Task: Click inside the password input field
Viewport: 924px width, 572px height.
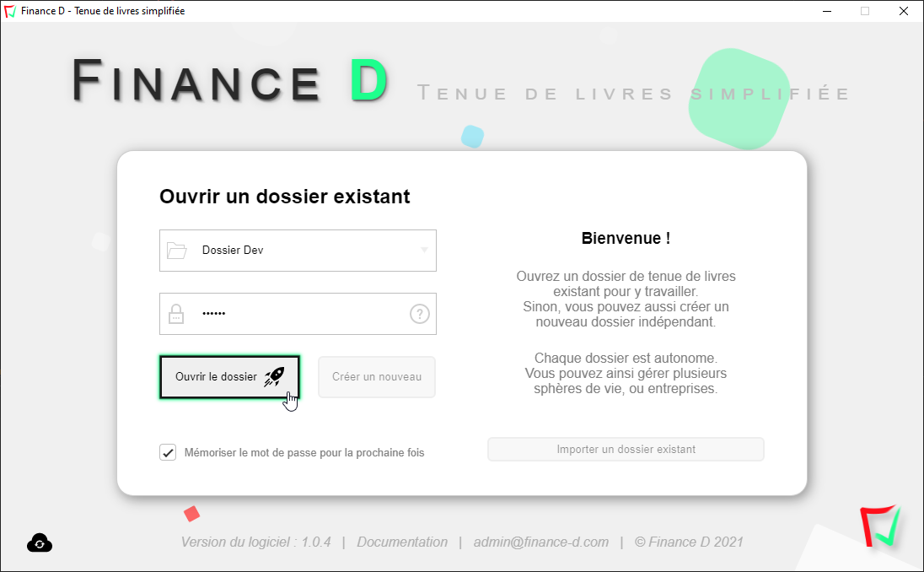Action: (x=278, y=313)
